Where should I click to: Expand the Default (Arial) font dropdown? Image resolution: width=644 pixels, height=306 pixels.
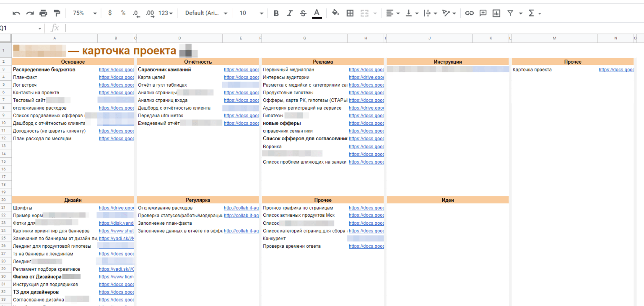click(x=206, y=13)
